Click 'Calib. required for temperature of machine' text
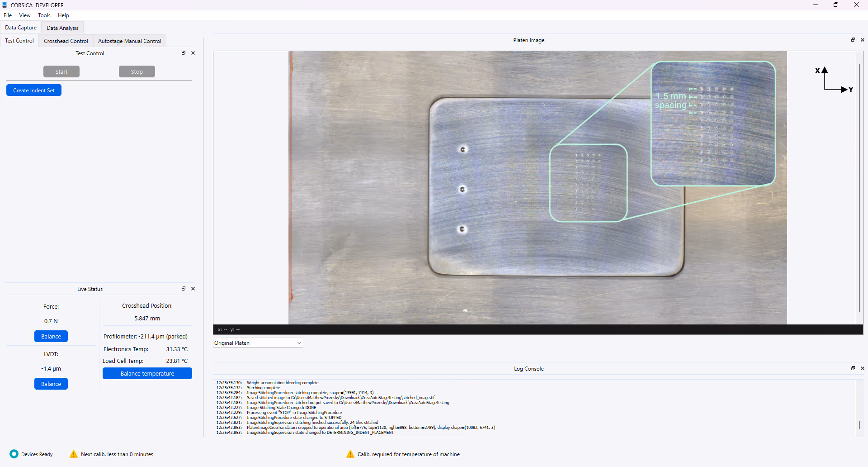868x467 pixels. (409, 454)
